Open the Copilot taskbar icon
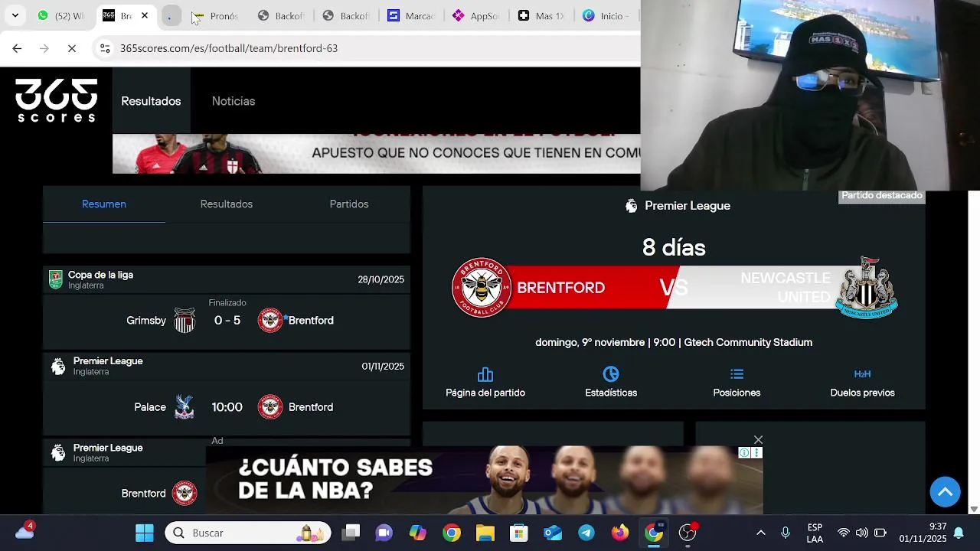 point(418,533)
